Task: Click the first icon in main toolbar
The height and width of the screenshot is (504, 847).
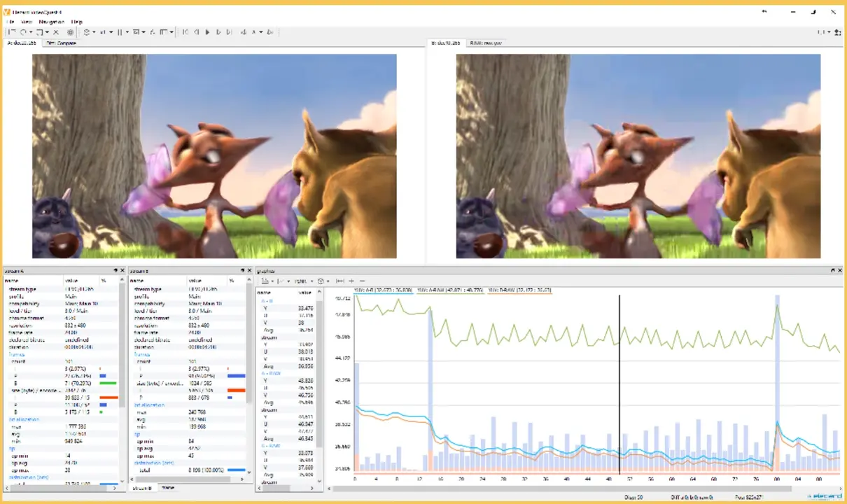Action: 12,32
